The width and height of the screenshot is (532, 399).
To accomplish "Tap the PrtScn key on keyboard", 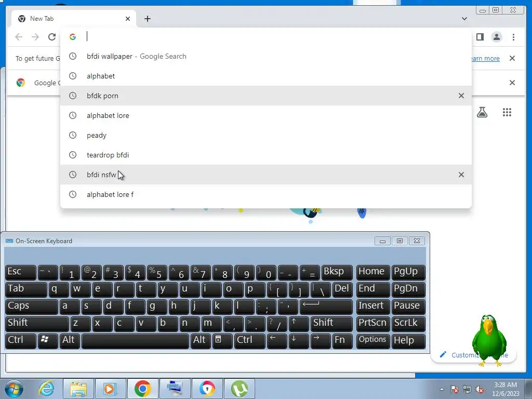I will [x=373, y=324].
